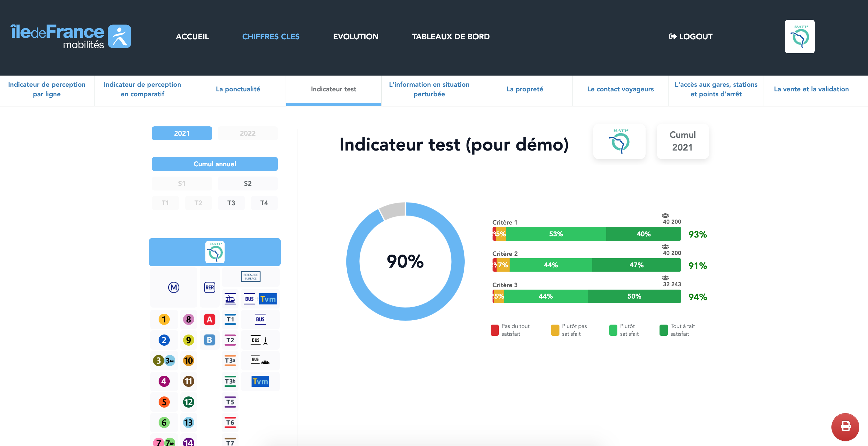Screen dimensions: 868x446
Task: Select RER A line icon
Action: (209, 319)
